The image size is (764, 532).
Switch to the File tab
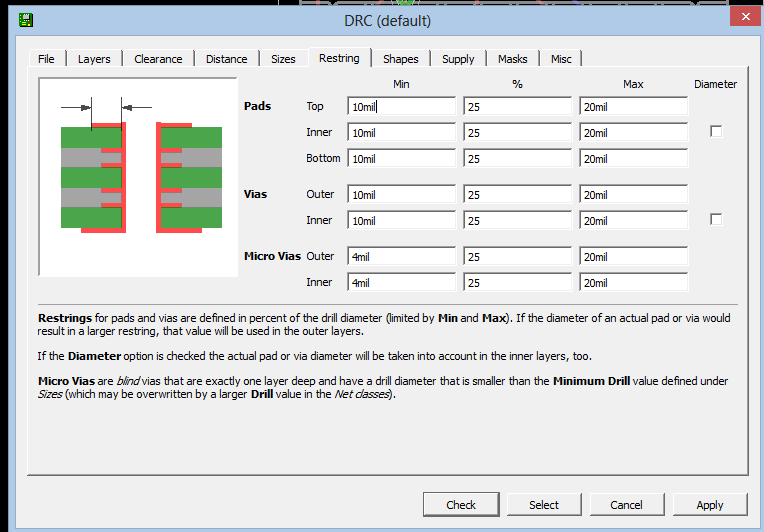click(x=46, y=59)
